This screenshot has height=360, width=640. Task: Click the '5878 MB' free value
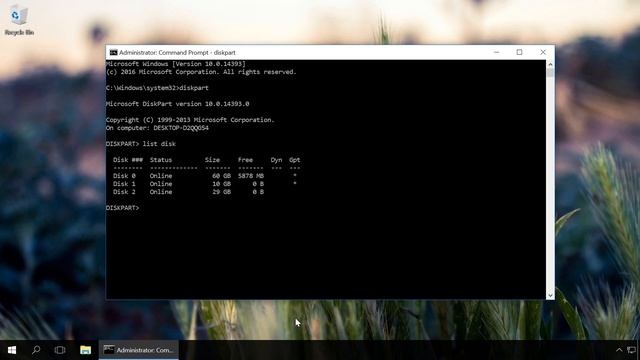click(251, 176)
